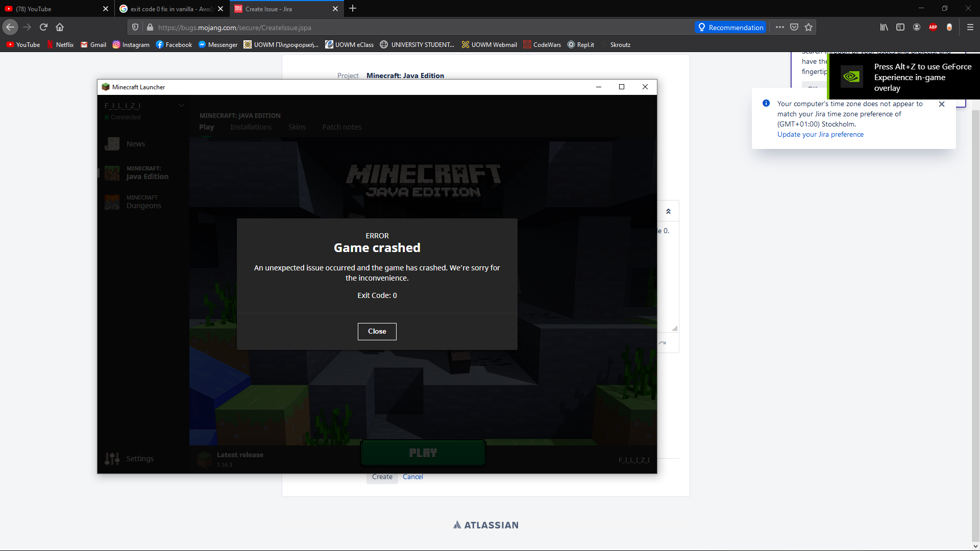
Task: Click the browser home icon
Action: point(60,27)
